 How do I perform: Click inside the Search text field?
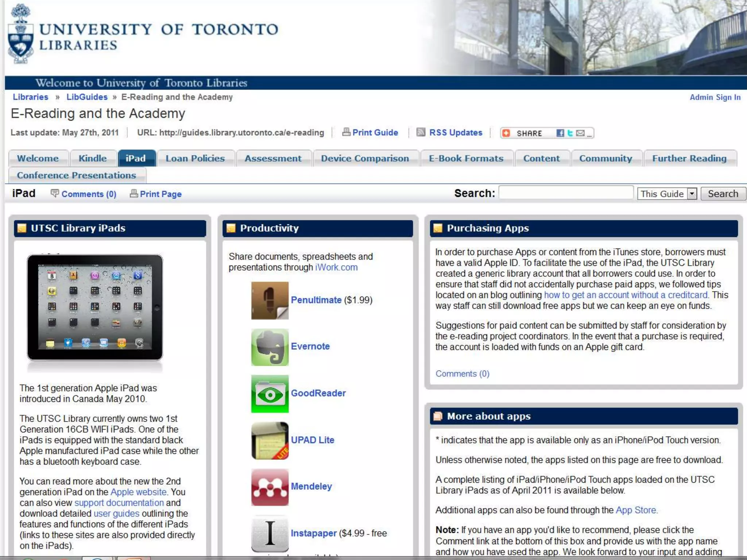[x=565, y=193]
